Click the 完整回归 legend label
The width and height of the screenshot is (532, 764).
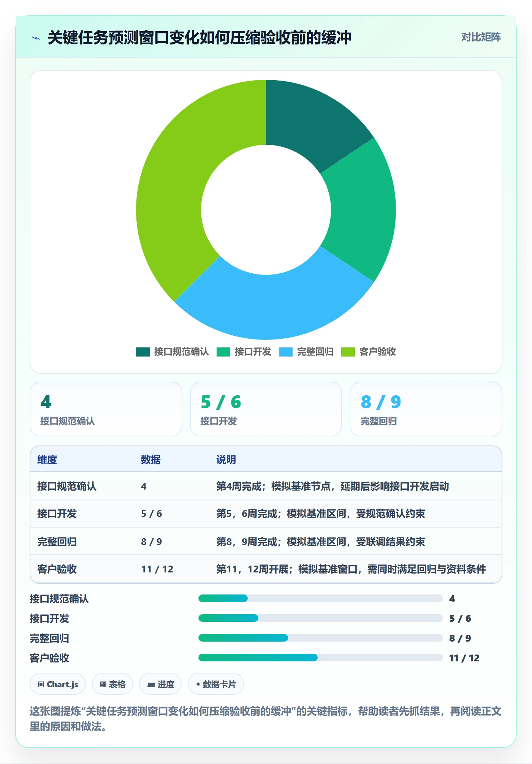click(x=315, y=352)
